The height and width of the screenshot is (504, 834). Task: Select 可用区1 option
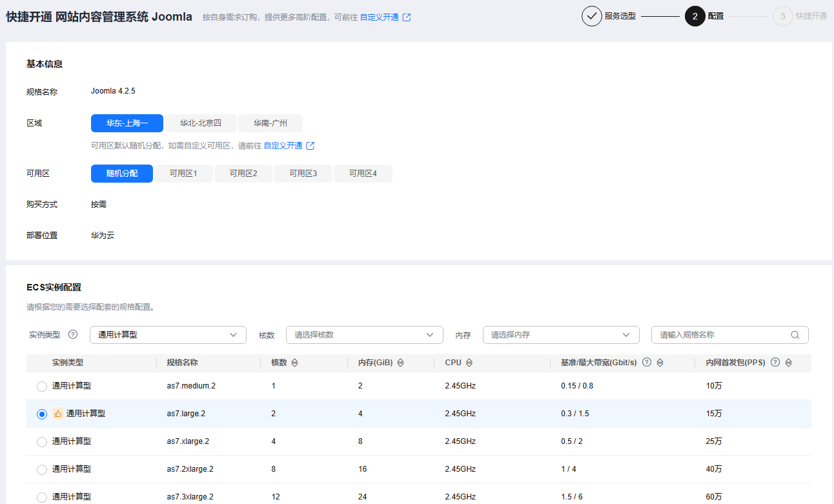coord(183,174)
